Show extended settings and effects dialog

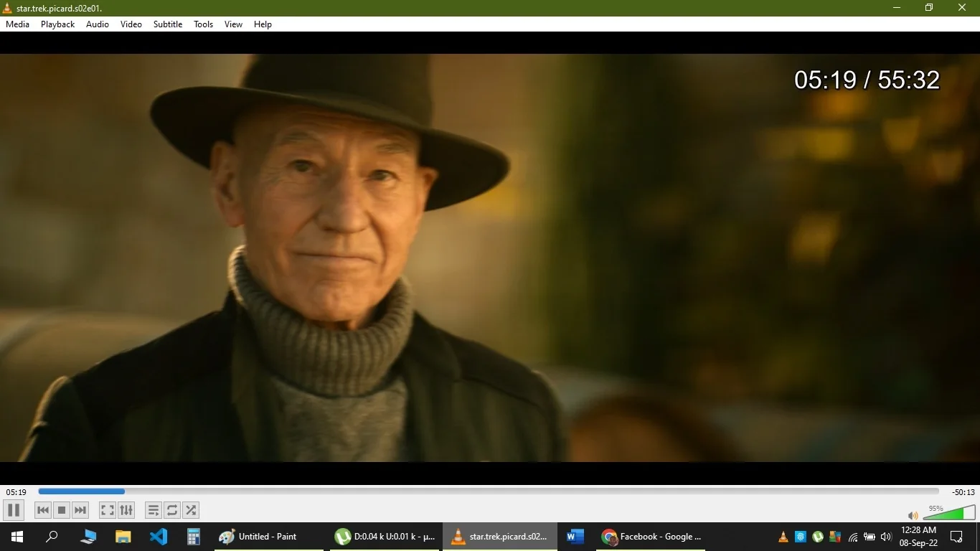coord(126,510)
